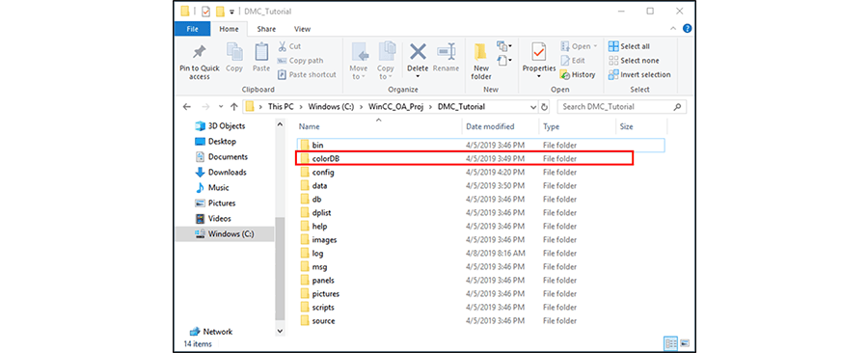Open the New item dropdown icon
The height and width of the screenshot is (353, 868).
(x=503, y=46)
